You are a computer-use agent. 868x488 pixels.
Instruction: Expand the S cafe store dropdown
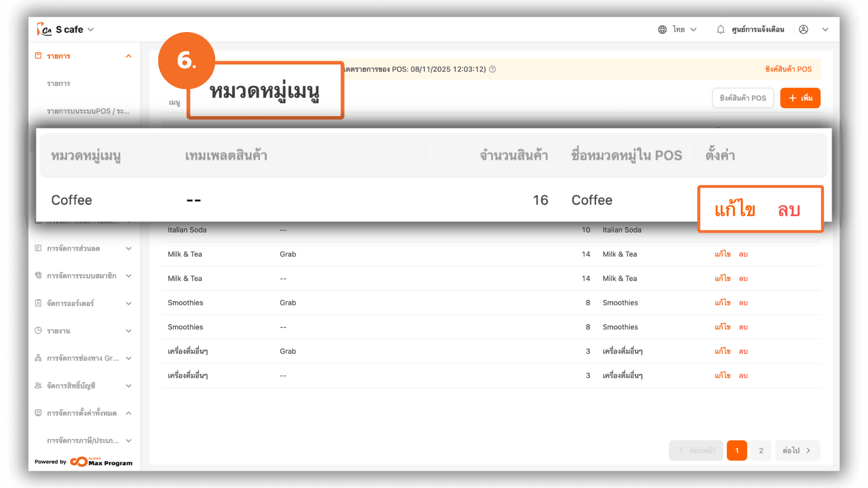[x=90, y=29]
